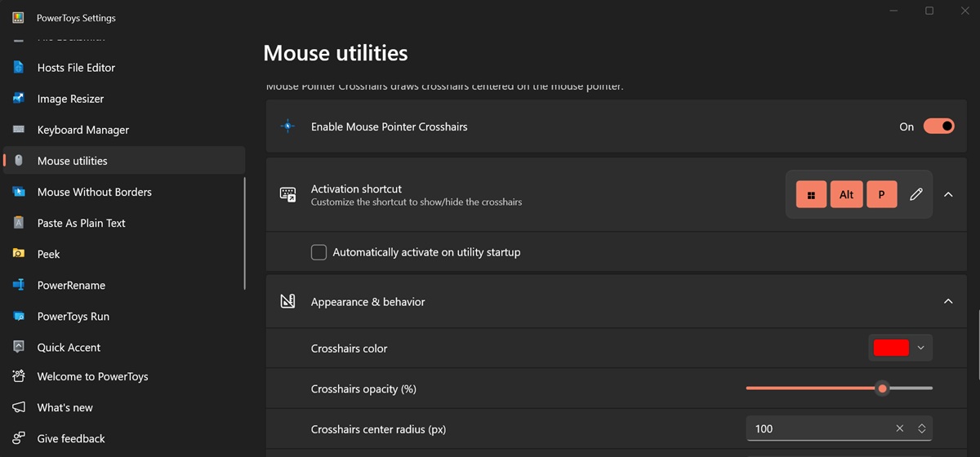Click the Paste As Plain Text icon
Viewport: 980px width, 457px height.
[x=19, y=223]
